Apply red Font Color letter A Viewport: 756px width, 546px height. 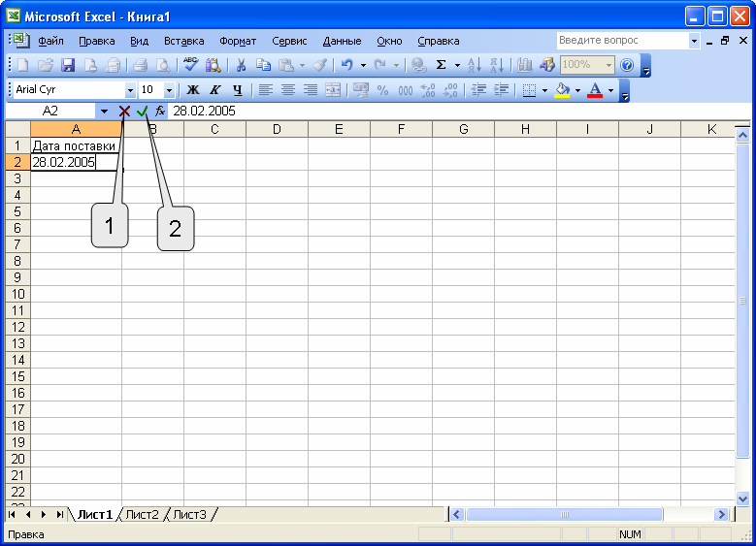pyautogui.click(x=595, y=90)
